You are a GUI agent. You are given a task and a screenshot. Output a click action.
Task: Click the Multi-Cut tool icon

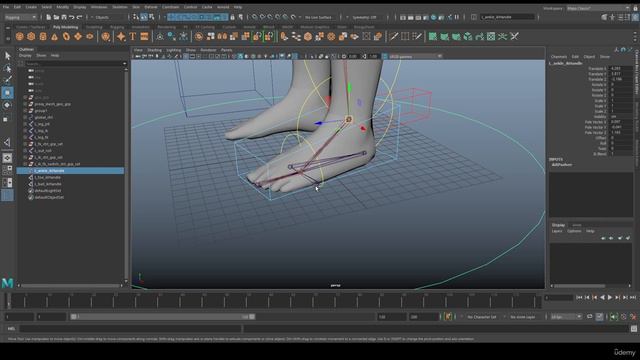pyautogui.click(x=393, y=37)
